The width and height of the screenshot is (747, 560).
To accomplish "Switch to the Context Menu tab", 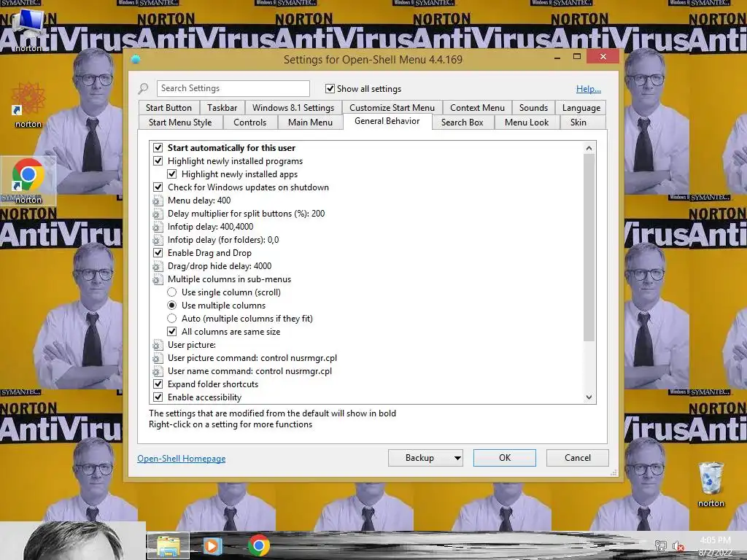I will coord(477,108).
